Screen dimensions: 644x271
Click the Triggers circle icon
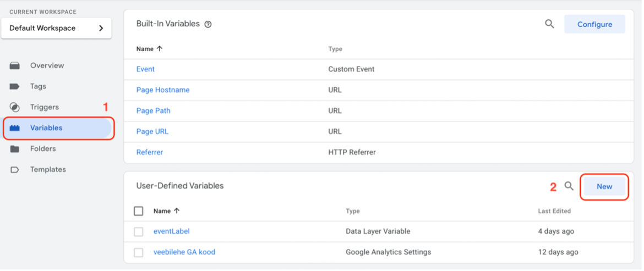click(x=15, y=107)
